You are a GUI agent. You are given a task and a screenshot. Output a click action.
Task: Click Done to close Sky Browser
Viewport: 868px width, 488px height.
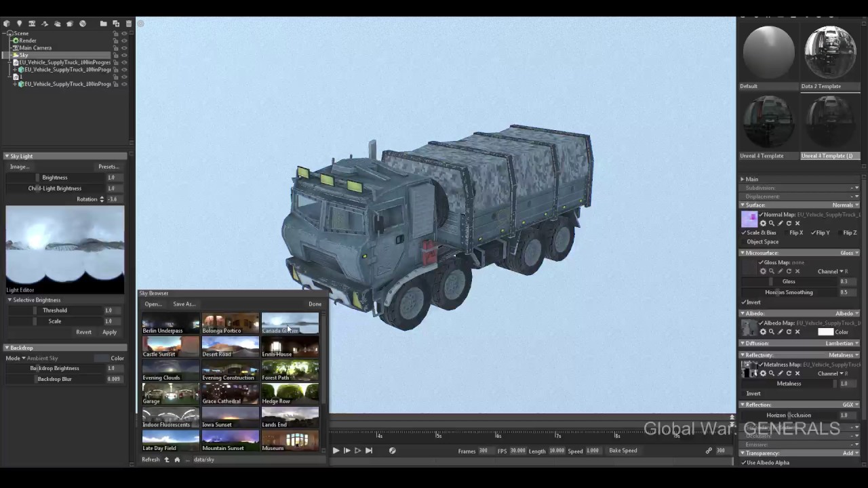point(315,304)
